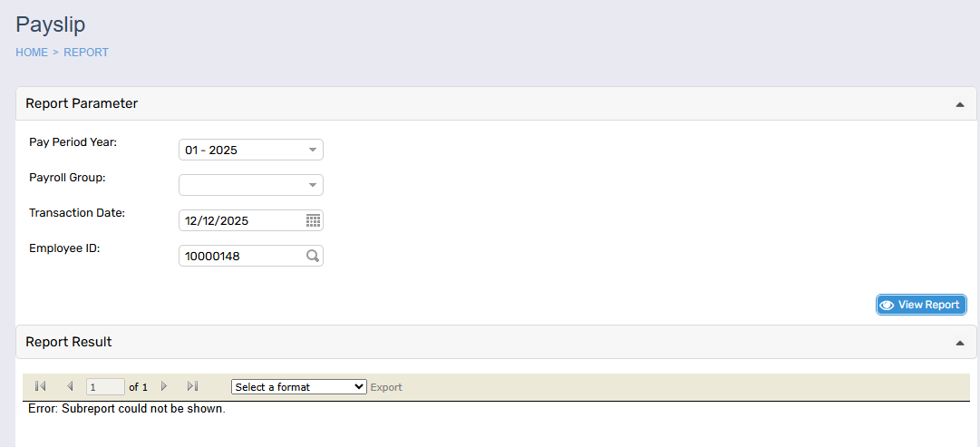980x447 pixels.
Task: Click the REPORT breadcrumb link
Action: pos(86,53)
